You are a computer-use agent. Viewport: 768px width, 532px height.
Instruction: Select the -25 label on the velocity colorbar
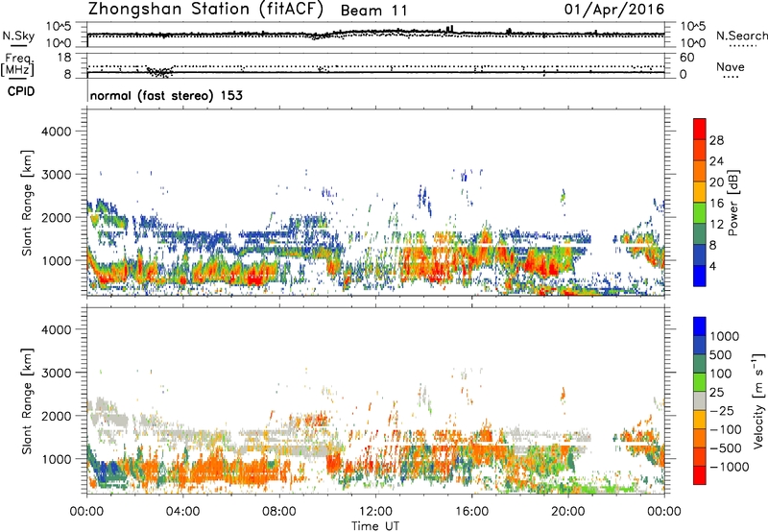tap(722, 411)
